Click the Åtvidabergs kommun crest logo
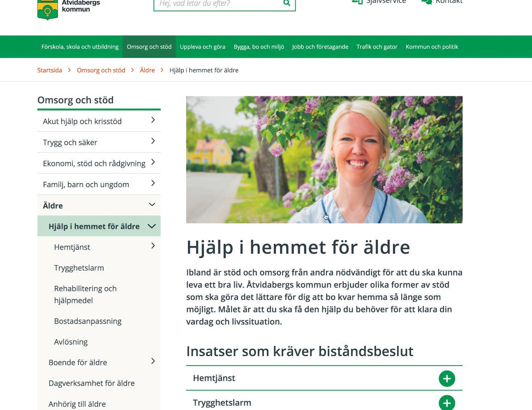 coord(48,10)
